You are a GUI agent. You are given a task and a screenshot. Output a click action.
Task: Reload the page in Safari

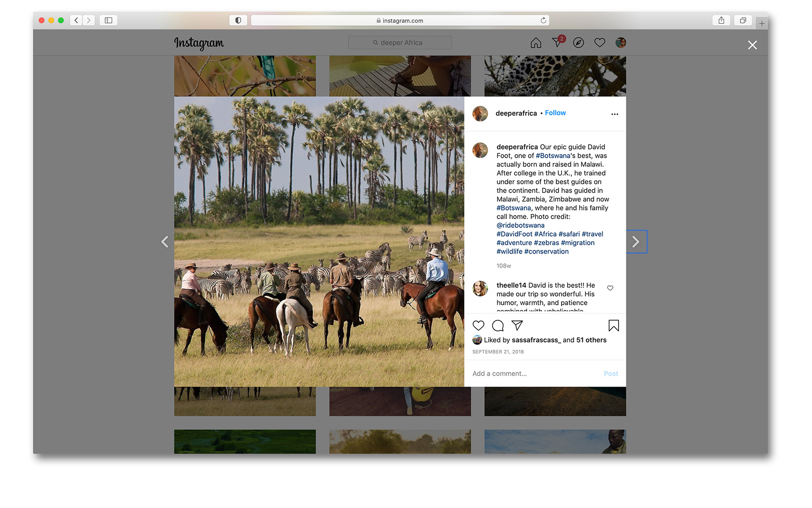point(543,20)
